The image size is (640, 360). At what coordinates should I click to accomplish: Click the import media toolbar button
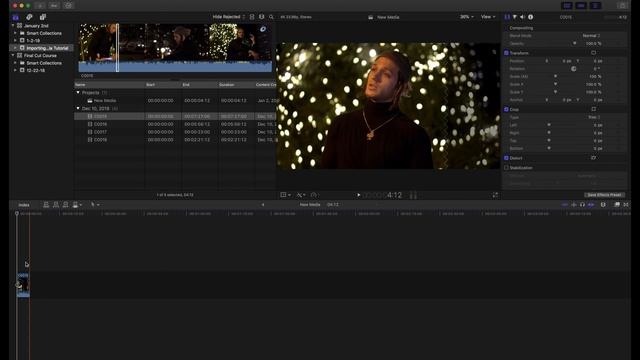click(40, 6)
